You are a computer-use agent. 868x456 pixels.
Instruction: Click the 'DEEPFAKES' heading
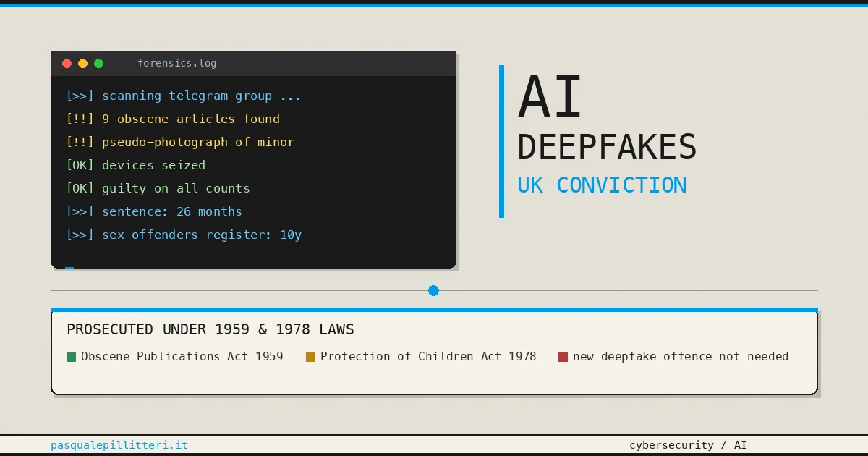click(607, 147)
